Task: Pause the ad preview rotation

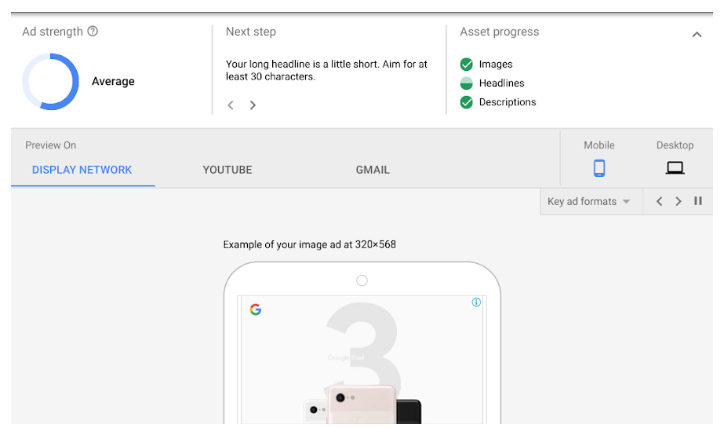Action: [698, 201]
